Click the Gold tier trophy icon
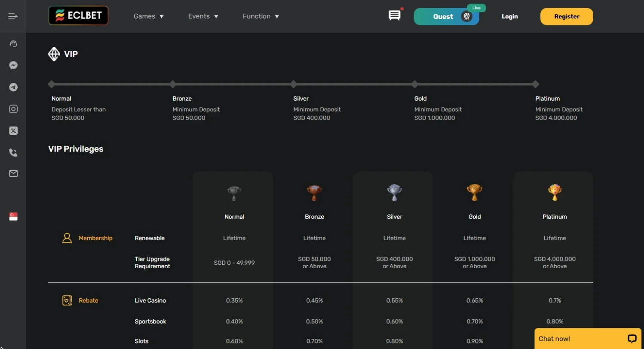Image resolution: width=644 pixels, height=349 pixels. 475,193
